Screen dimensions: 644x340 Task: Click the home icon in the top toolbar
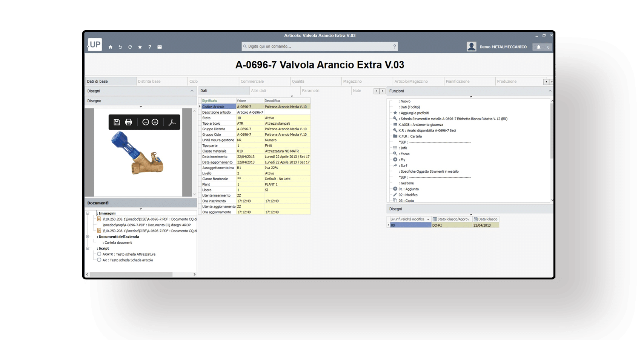click(x=111, y=47)
